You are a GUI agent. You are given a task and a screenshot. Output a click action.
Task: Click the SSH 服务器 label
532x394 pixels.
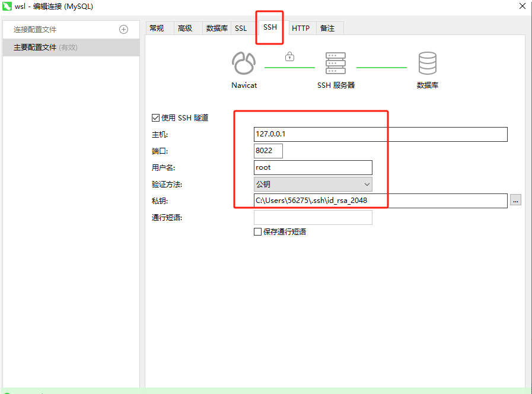336,85
